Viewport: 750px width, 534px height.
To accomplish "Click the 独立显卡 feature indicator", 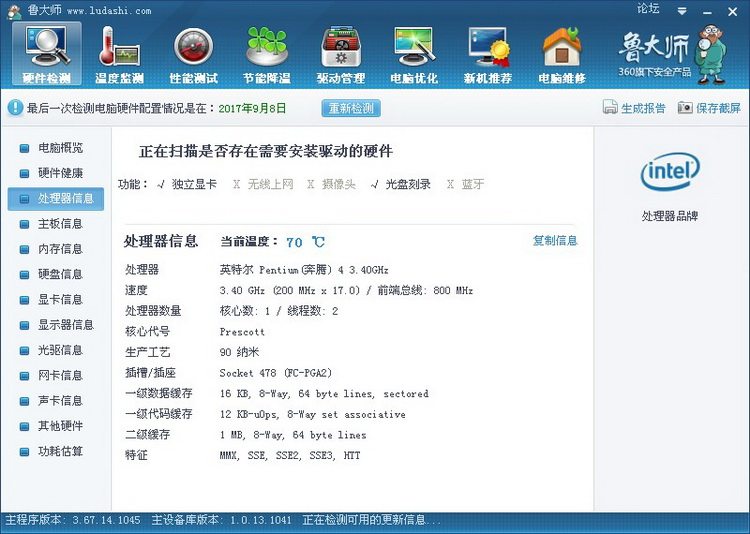I will [187, 184].
